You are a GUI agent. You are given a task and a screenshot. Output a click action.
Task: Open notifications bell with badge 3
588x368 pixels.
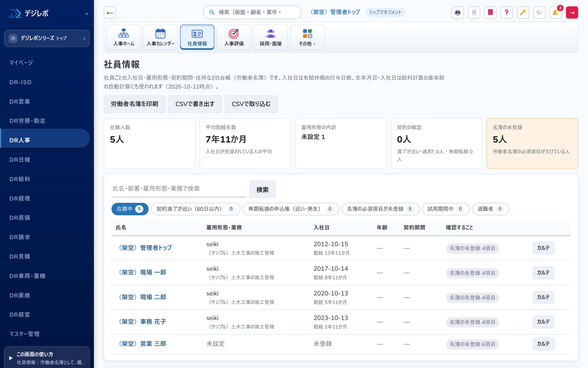(556, 12)
